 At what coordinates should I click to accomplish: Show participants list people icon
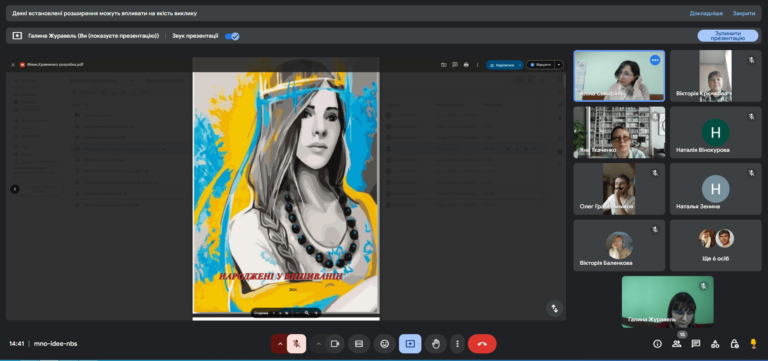676,344
